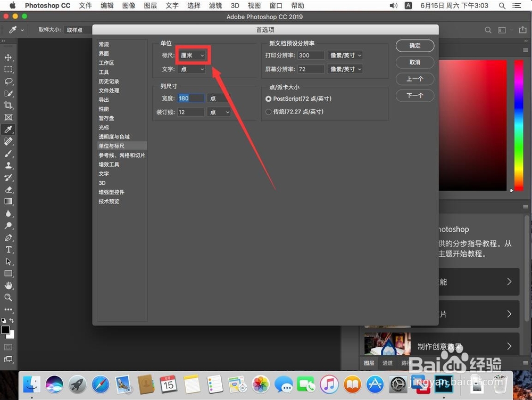Click the 装订线 value field

coord(190,112)
